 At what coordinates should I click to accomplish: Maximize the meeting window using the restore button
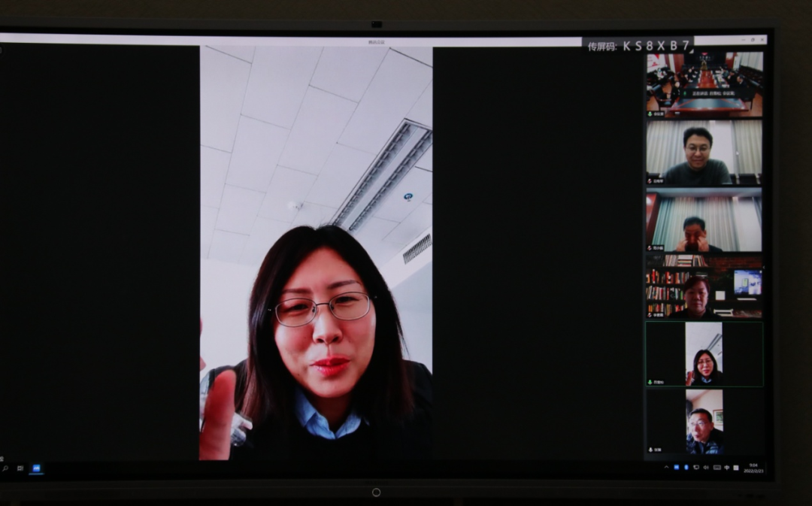pyautogui.click(x=753, y=40)
